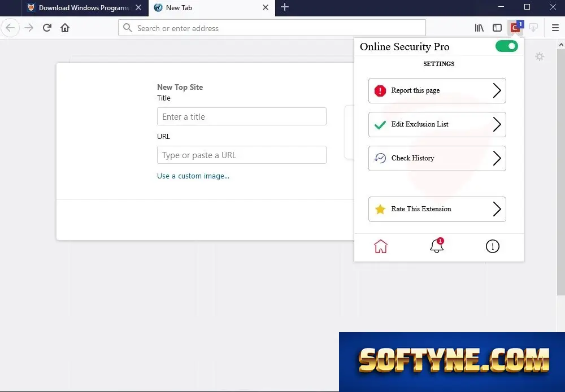Open the Online Security Pro extension icon
This screenshot has width=565, height=392.
tap(515, 28)
